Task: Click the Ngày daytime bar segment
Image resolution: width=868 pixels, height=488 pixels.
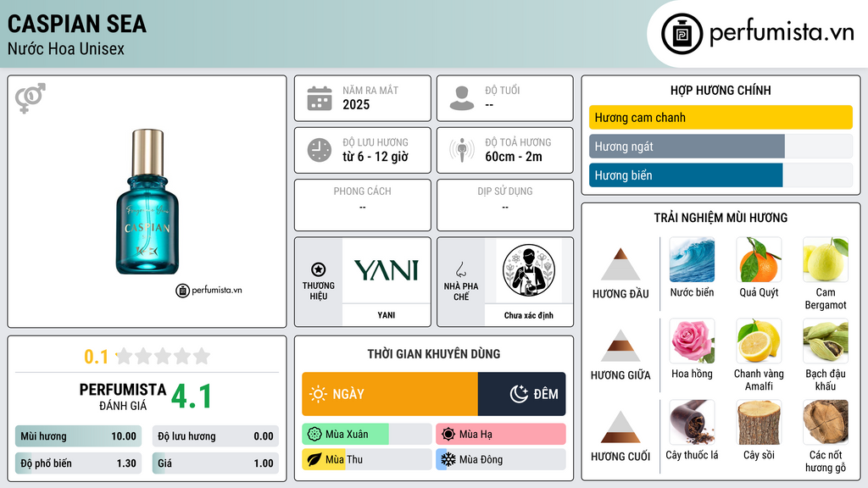Action: [390, 394]
